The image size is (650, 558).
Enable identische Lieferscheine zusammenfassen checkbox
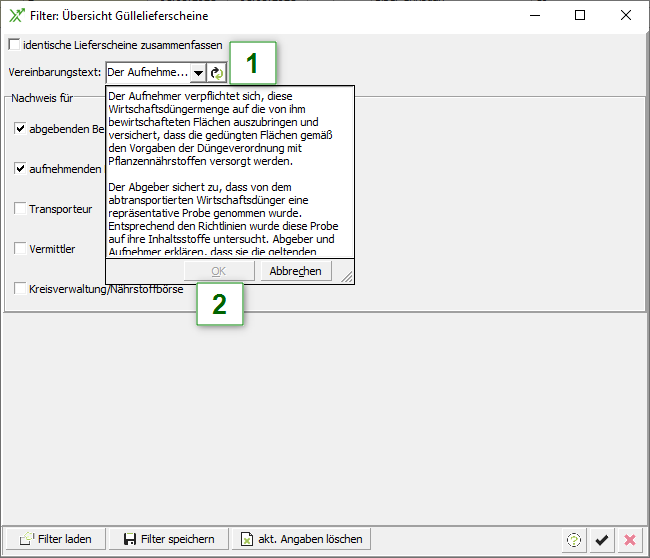tap(14, 45)
